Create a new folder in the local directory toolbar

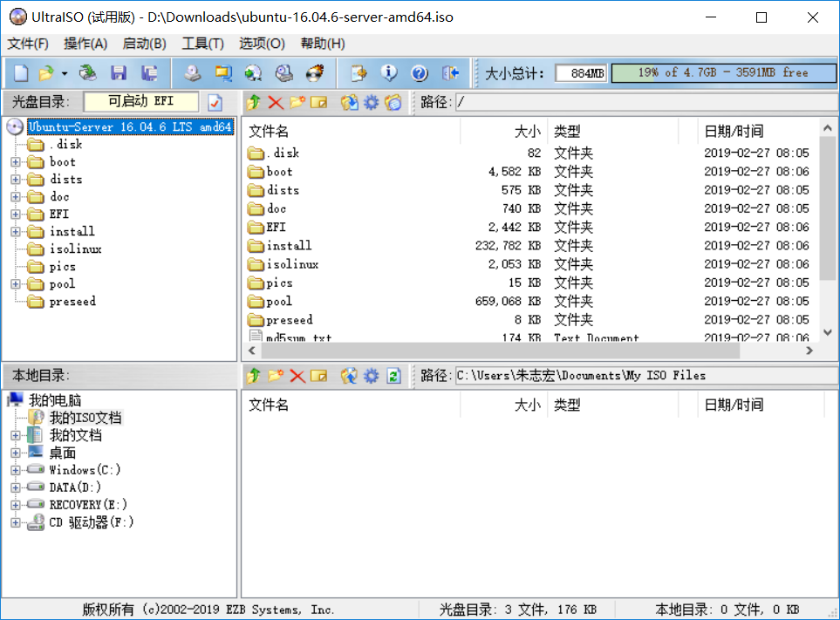pos(276,376)
